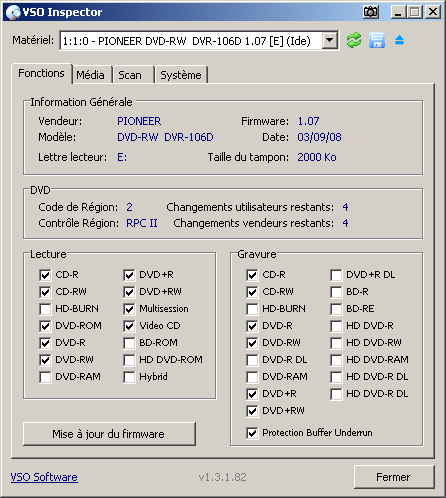The width and height of the screenshot is (446, 498).
Task: Toggle Lecture CD-RW checkbox
Action: (x=45, y=292)
